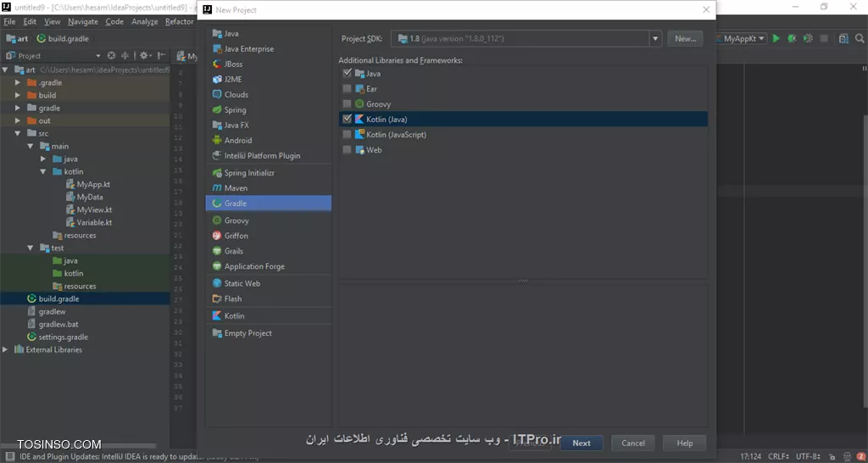Start debugging with the bug icon

[x=793, y=39]
